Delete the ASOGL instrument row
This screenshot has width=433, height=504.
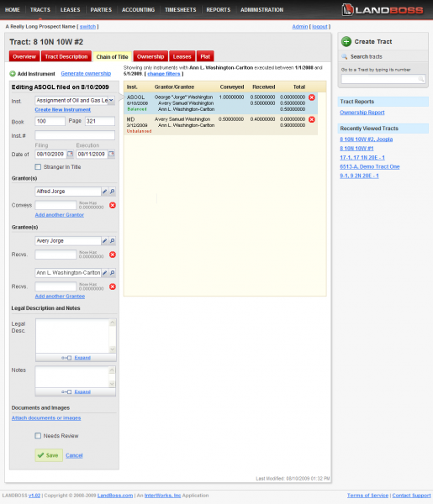click(312, 97)
